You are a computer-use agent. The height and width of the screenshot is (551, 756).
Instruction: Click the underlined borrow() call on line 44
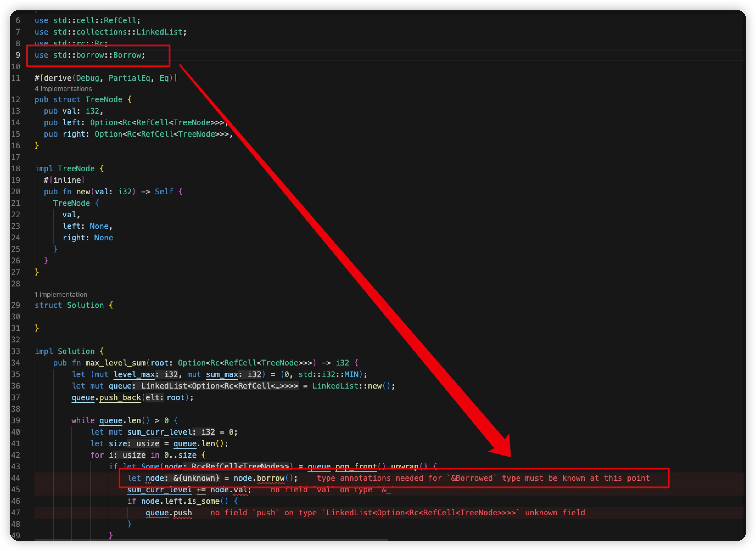coord(271,478)
